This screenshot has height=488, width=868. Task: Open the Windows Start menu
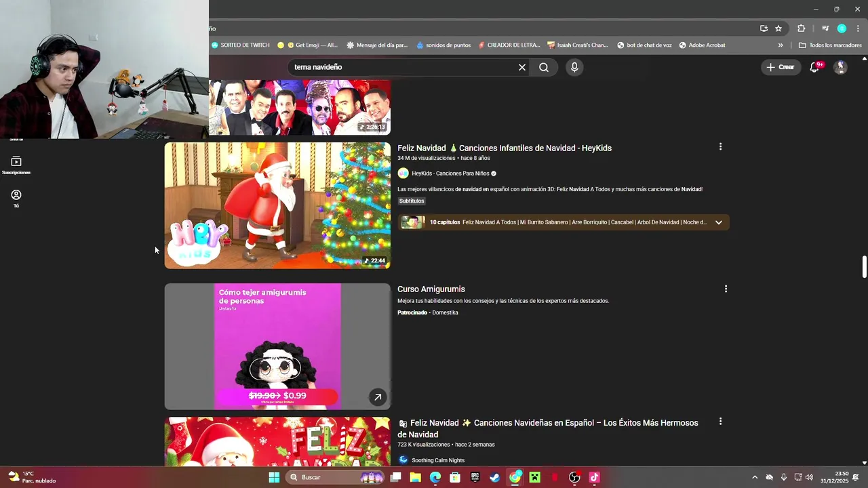(274, 477)
